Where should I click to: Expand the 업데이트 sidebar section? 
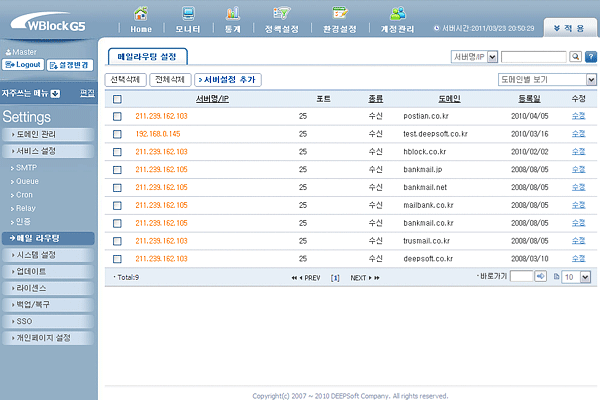click(48, 271)
